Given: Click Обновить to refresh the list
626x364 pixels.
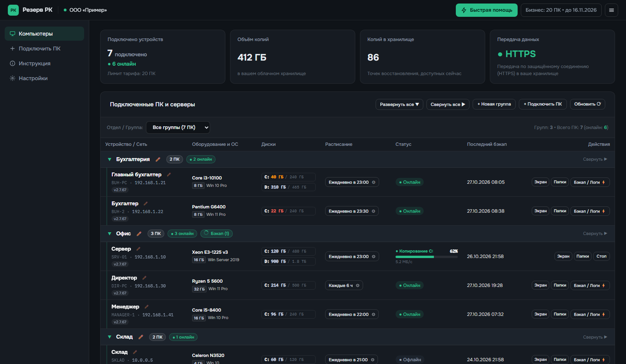Looking at the screenshot, I should 587,104.
